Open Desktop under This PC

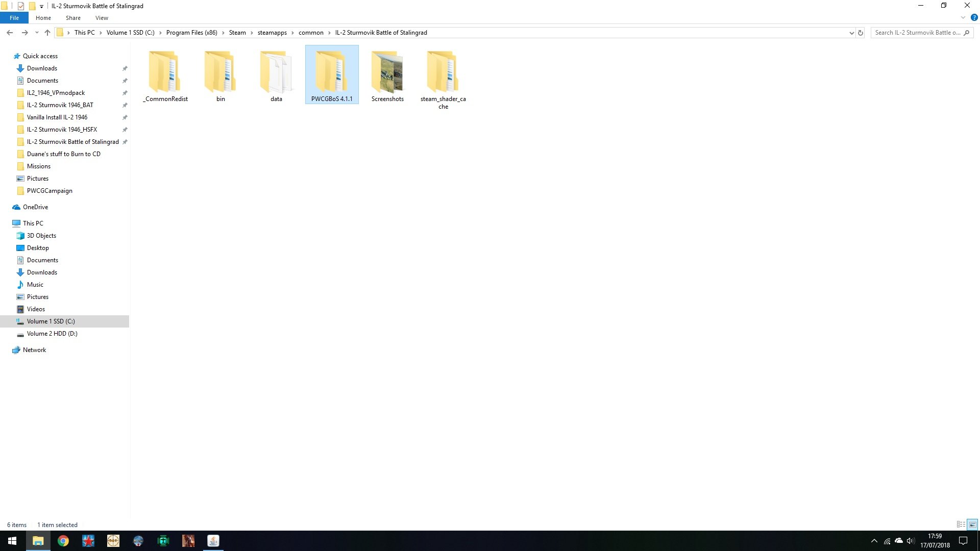[38, 248]
